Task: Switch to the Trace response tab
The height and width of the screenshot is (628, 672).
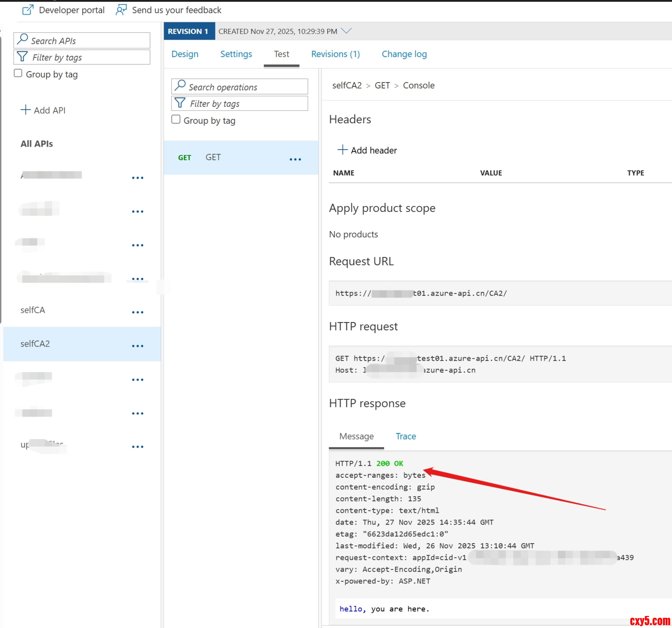Action: [406, 436]
